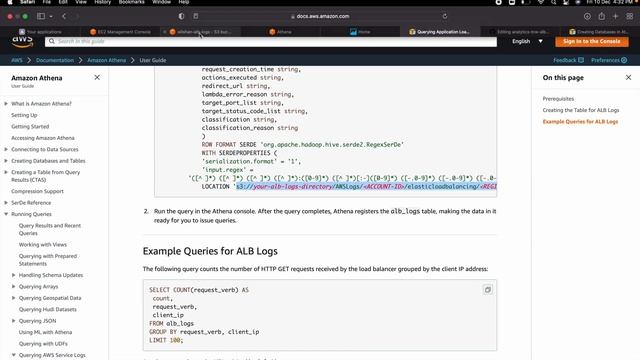Viewport: 640px width, 360px height.
Task: Expand Querying Geospatial Data
Action: [13, 298]
